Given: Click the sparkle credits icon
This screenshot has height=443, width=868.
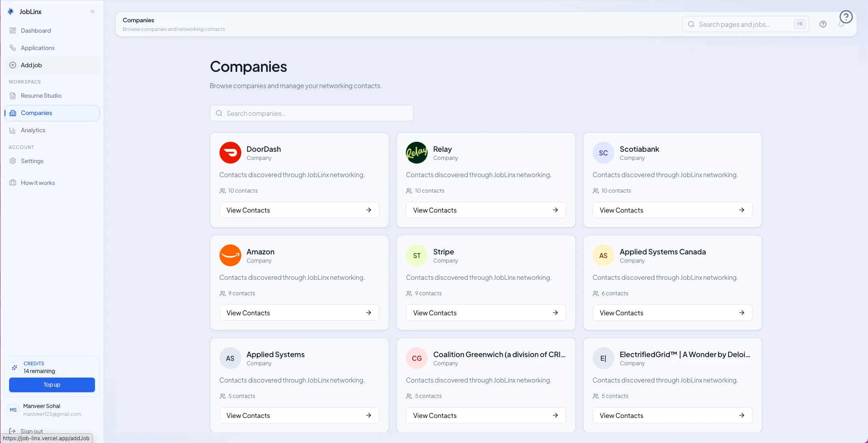Looking at the screenshot, I should click(x=15, y=367).
